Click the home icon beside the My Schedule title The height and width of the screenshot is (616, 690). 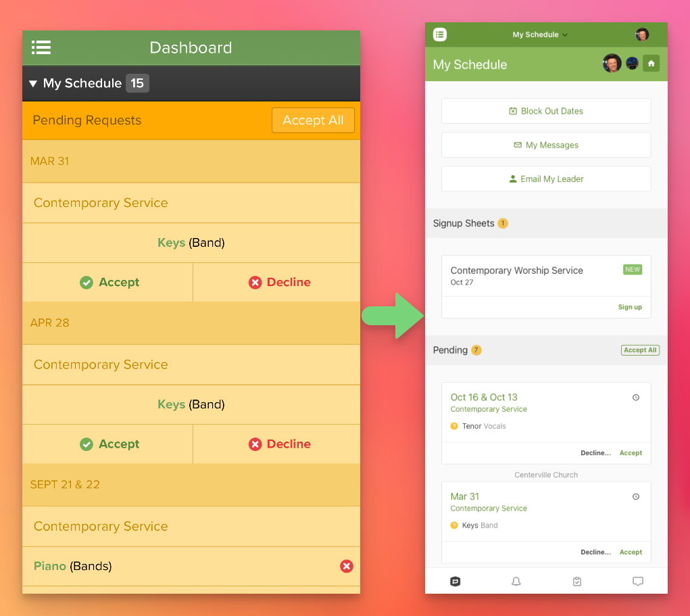click(651, 64)
